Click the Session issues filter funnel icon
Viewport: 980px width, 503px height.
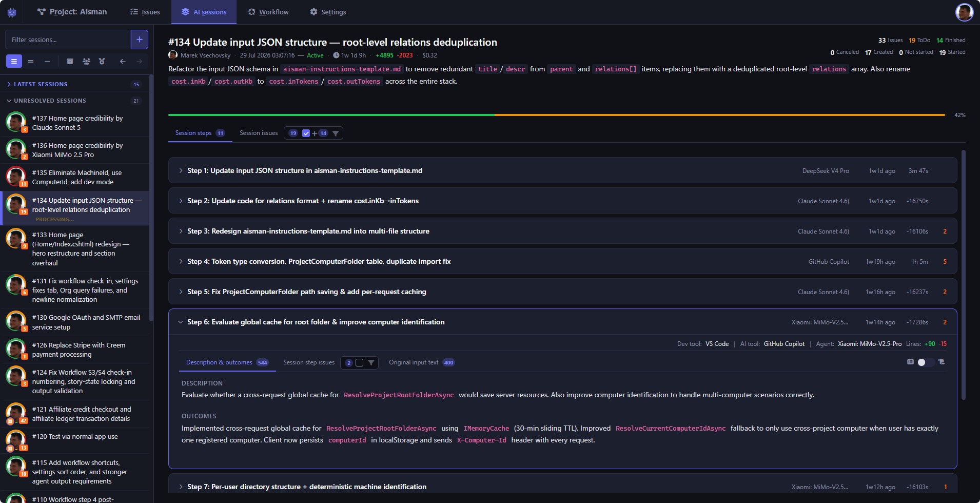(336, 133)
